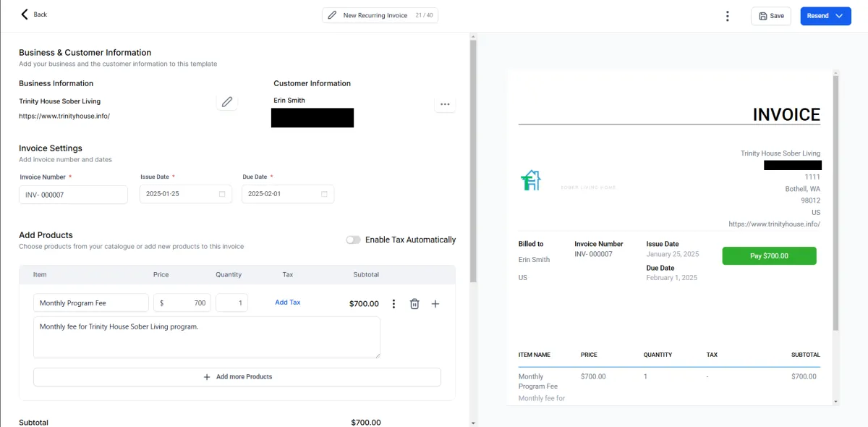The width and height of the screenshot is (868, 427).
Task: Click the Due Date field 2025-02-01
Action: pyautogui.click(x=287, y=194)
